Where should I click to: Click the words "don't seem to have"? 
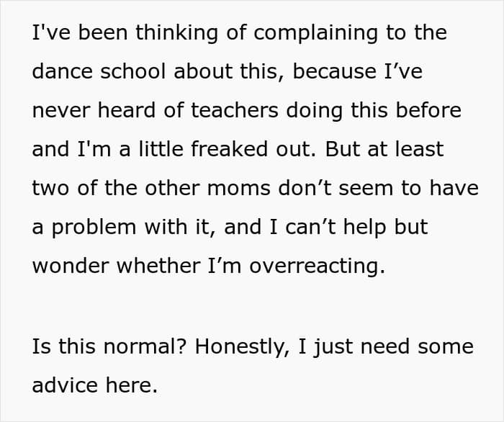click(x=378, y=188)
